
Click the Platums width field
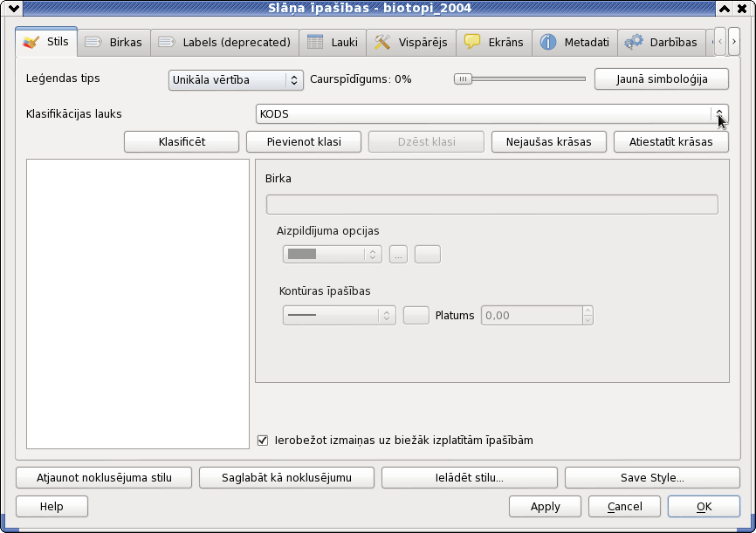coord(532,316)
